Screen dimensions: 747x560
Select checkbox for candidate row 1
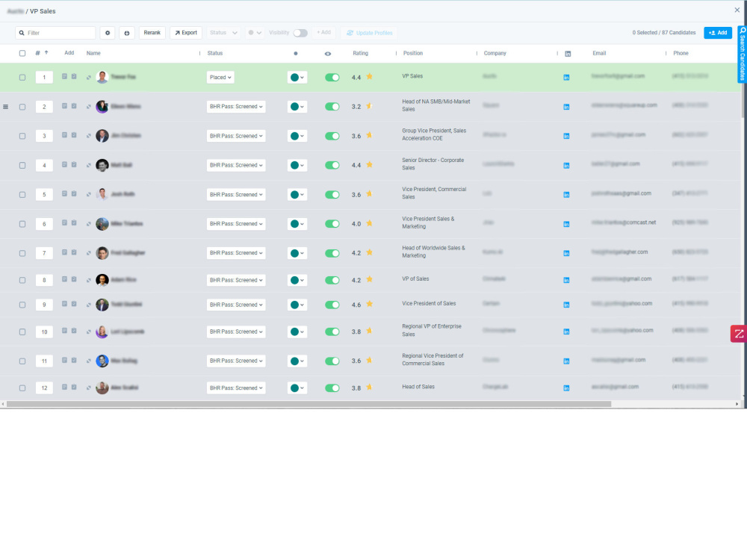point(22,77)
